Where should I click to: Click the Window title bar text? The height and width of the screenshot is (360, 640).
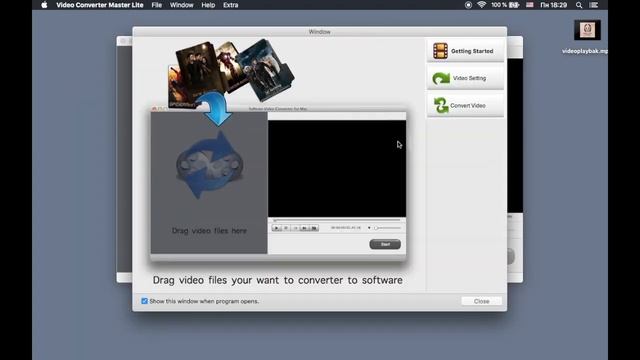(320, 31)
